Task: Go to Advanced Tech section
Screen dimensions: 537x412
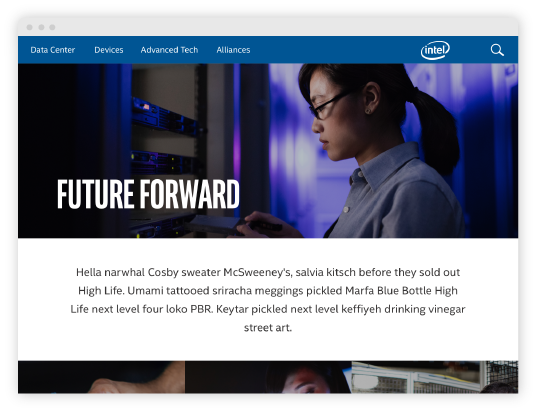Action: [169, 50]
